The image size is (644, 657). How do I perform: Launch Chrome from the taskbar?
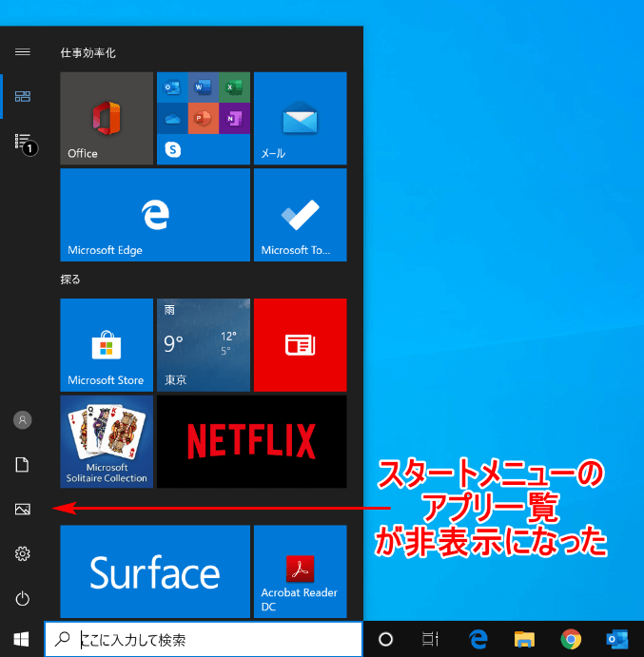[571, 639]
